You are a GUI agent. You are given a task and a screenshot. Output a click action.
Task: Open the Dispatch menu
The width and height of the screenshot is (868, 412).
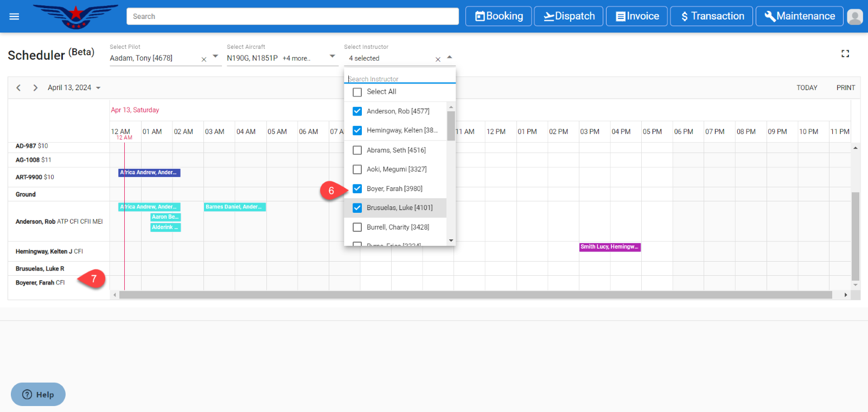tap(569, 16)
